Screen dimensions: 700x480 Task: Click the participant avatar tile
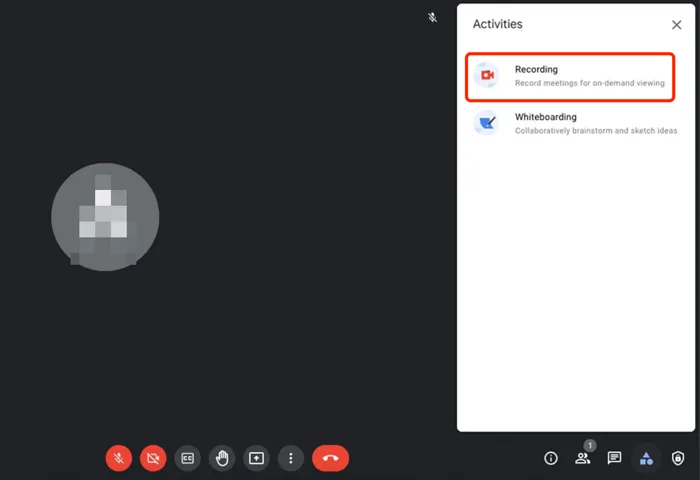coord(105,217)
